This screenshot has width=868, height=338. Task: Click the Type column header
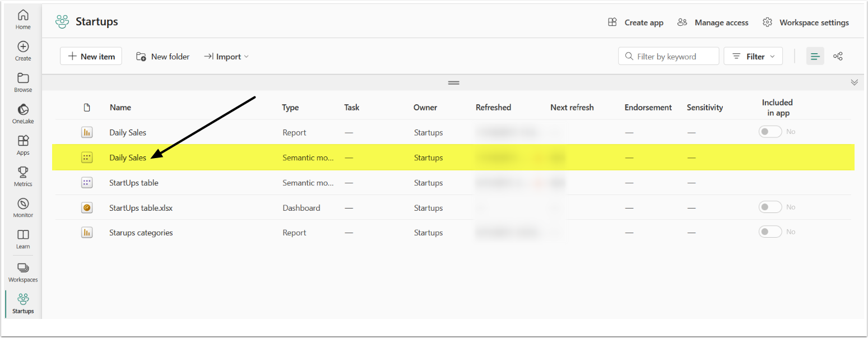coord(290,108)
